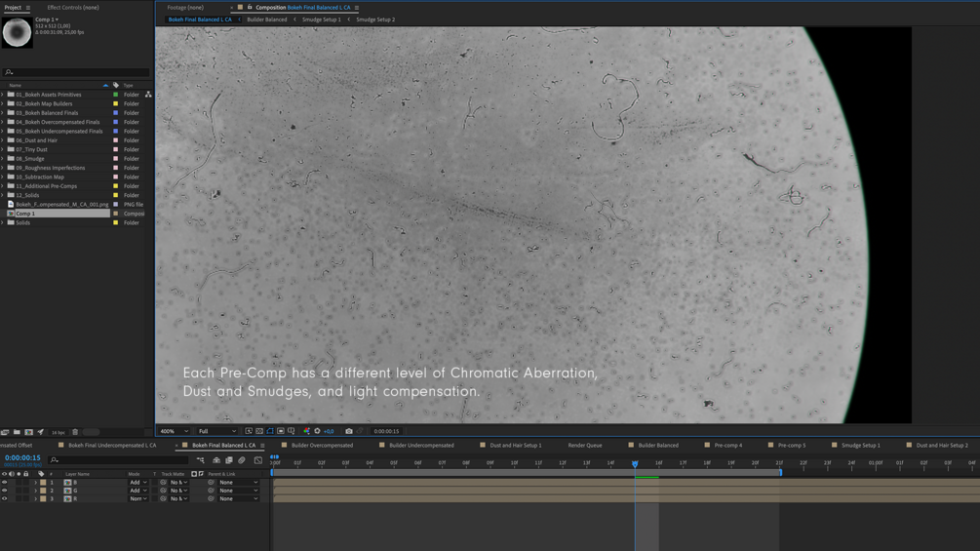Switch to the Footage (none) tab

(x=185, y=8)
